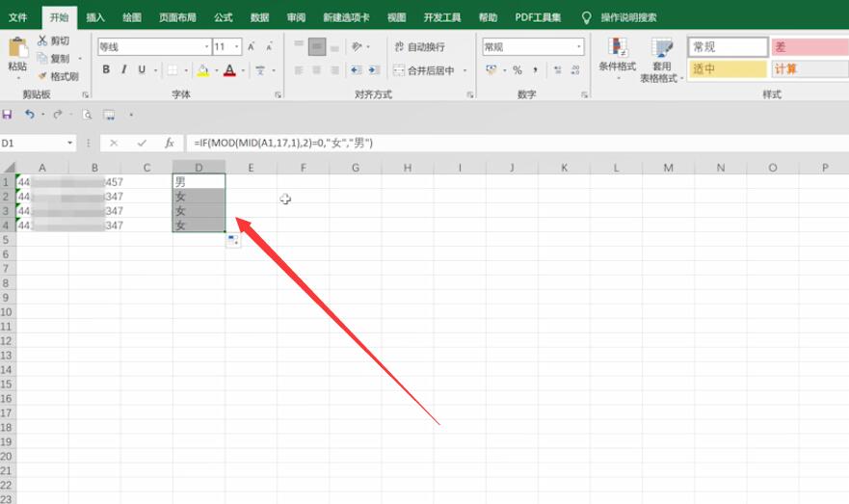849x504 pixels.
Task: Switch to the 审阅 tab
Action: click(x=296, y=17)
